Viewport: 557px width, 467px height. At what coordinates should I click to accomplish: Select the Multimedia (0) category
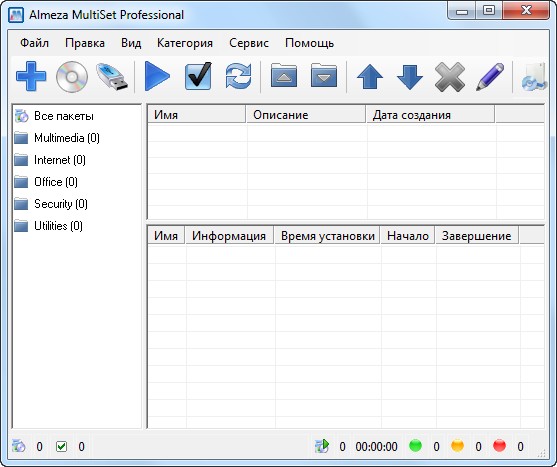pyautogui.click(x=67, y=138)
